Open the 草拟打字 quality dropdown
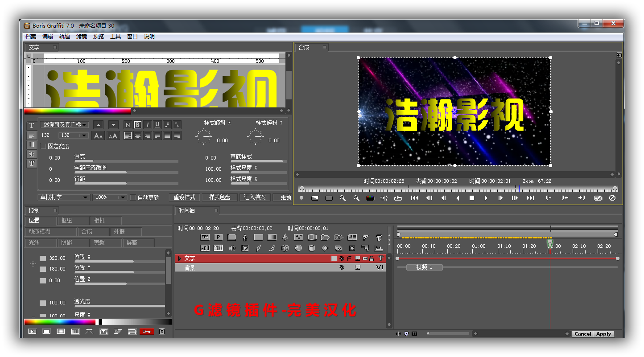The image size is (644, 357). (x=64, y=197)
